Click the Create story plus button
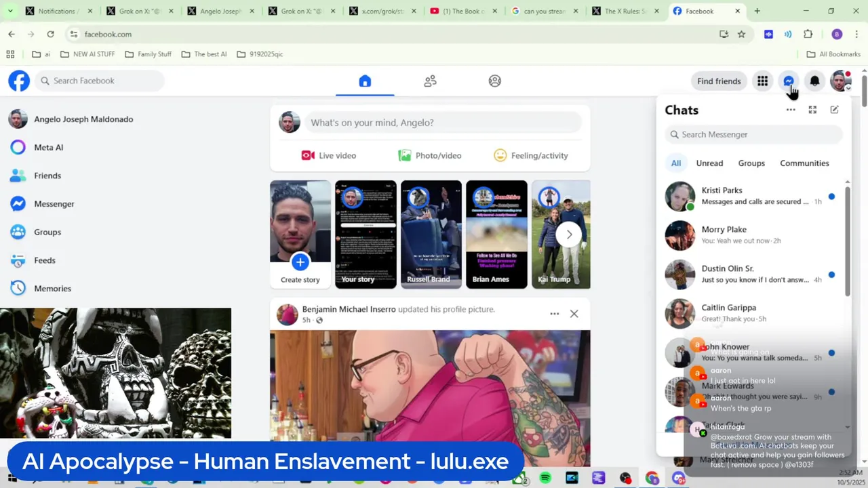This screenshot has width=868, height=488. (300, 261)
